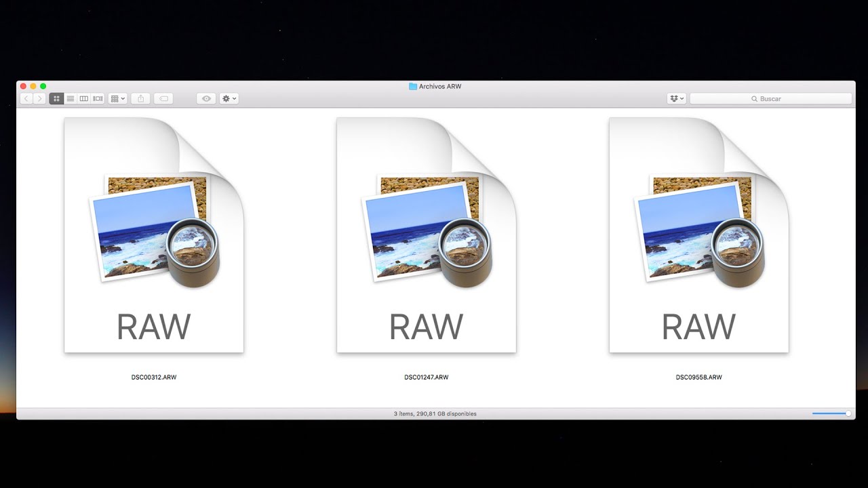Zoom the window with green button

point(43,86)
